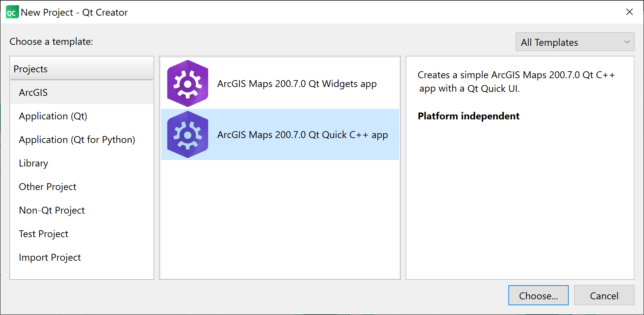This screenshot has height=315, width=644.
Task: Click the Platform independent description text
Action: pyautogui.click(x=468, y=116)
